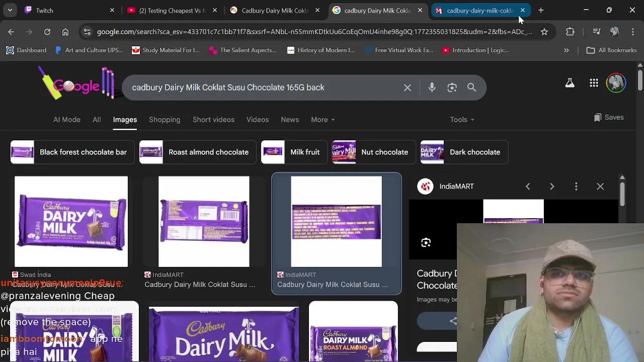Select the All results tab

point(97,120)
